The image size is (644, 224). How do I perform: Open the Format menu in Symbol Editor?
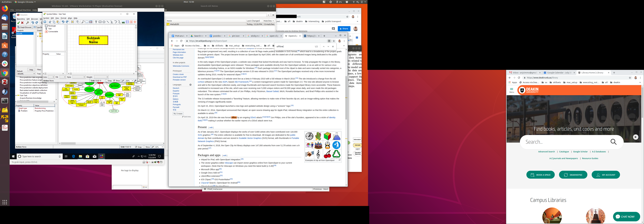tap(64, 18)
